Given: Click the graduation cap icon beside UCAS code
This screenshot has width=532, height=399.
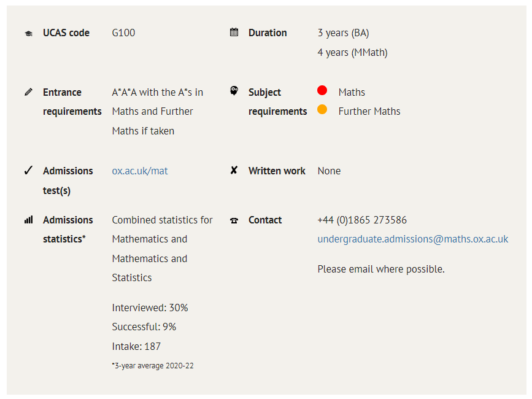Looking at the screenshot, I should (x=28, y=33).
